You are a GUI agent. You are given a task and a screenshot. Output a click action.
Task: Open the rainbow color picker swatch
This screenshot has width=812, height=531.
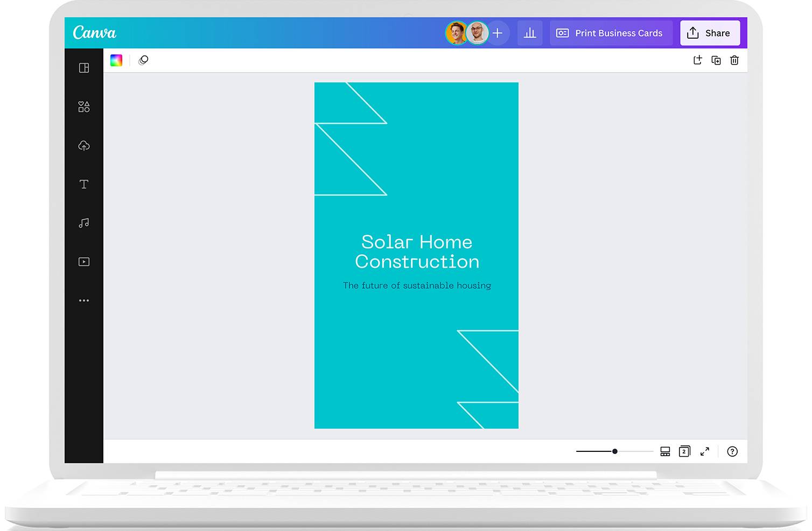pos(116,60)
